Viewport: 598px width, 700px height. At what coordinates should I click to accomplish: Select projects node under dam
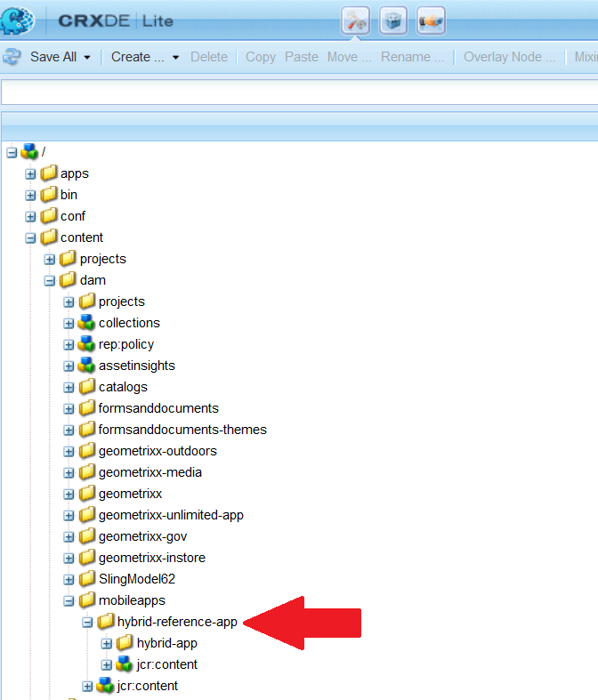(x=122, y=302)
